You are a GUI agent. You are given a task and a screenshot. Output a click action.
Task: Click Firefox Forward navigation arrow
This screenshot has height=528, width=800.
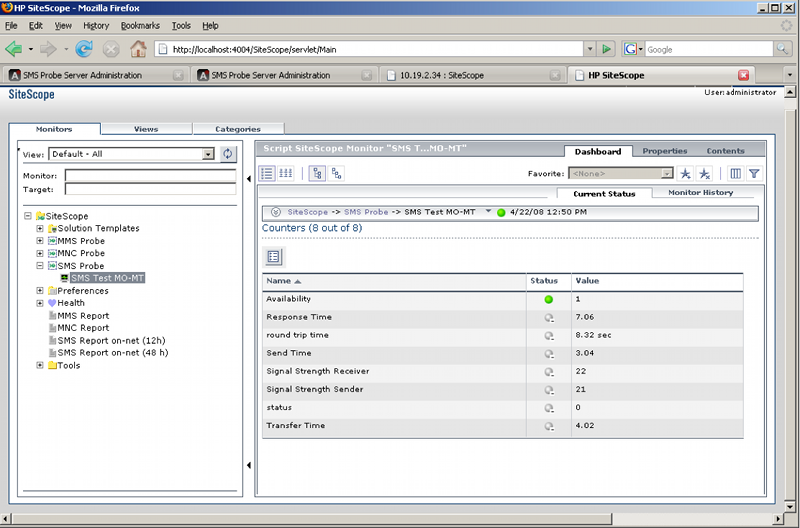point(48,49)
